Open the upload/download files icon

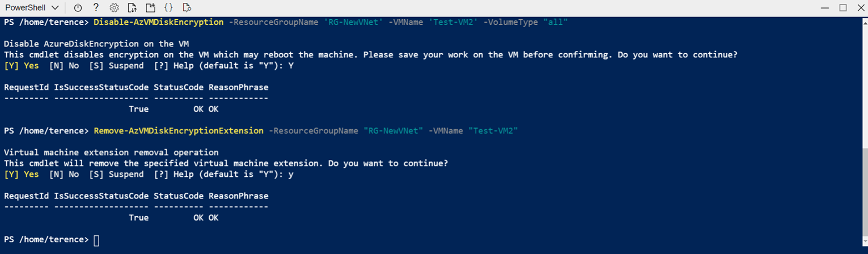[x=132, y=8]
